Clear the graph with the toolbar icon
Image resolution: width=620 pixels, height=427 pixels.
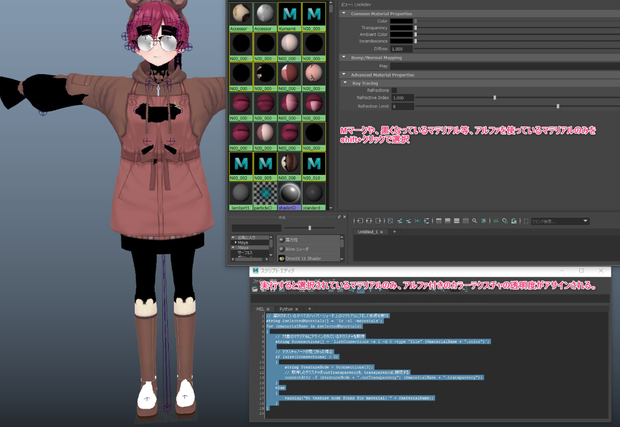(390, 221)
